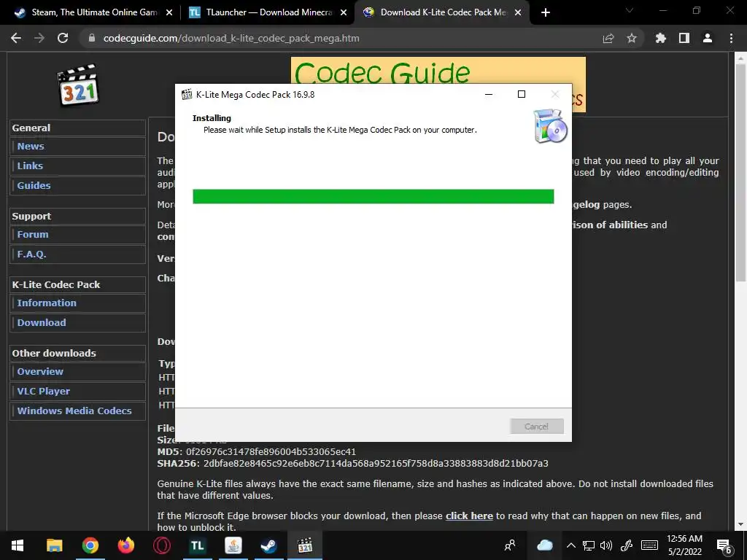Open the pen workspace tray icon
747x560 pixels.
point(627,545)
